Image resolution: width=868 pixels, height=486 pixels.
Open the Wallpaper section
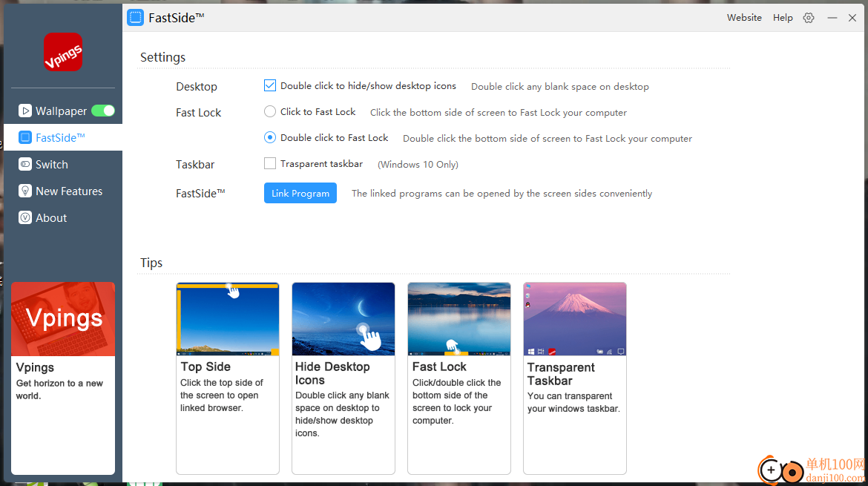tap(63, 111)
